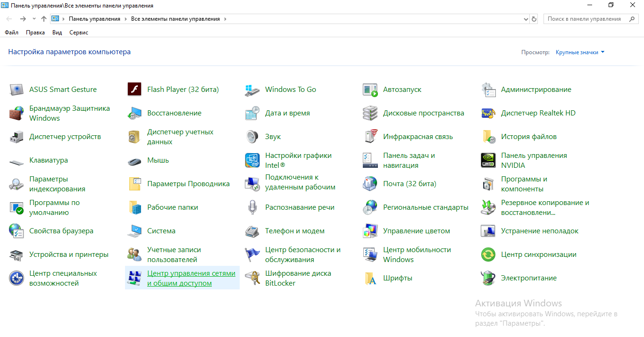This screenshot has width=644, height=337.
Task: Open Настройки графики Intel icon
Action: [252, 160]
